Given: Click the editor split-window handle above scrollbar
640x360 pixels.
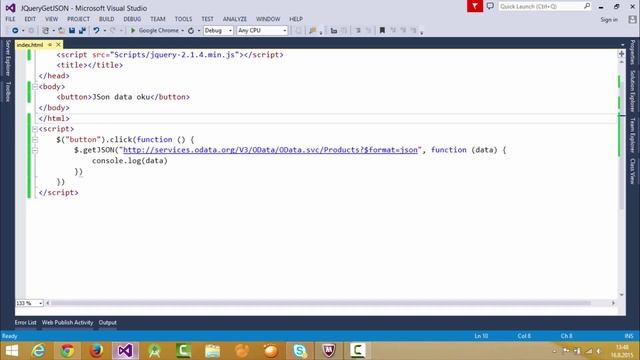Looking at the screenshot, I should (621, 53).
